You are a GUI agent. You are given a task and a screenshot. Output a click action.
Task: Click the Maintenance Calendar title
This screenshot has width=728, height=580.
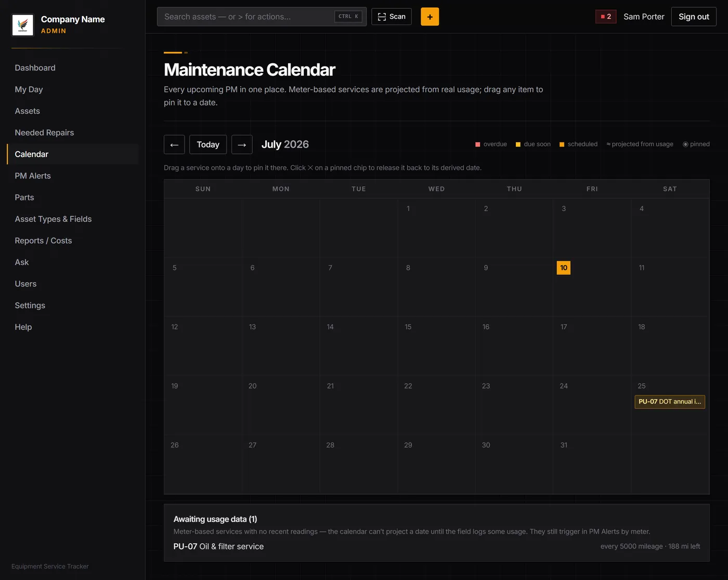(250, 70)
